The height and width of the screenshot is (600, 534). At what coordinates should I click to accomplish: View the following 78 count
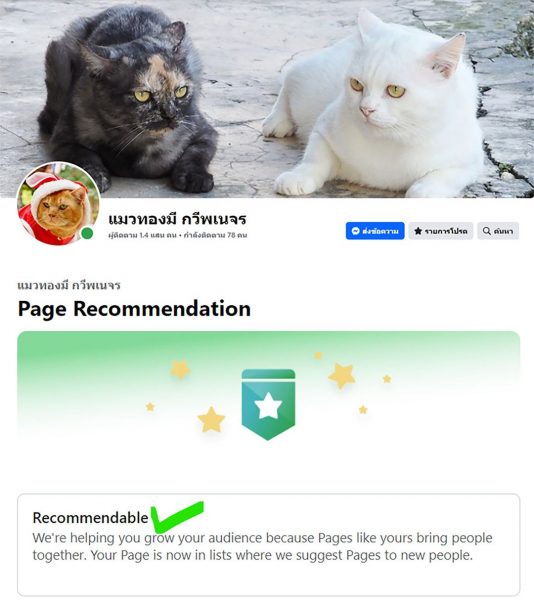tap(215, 235)
